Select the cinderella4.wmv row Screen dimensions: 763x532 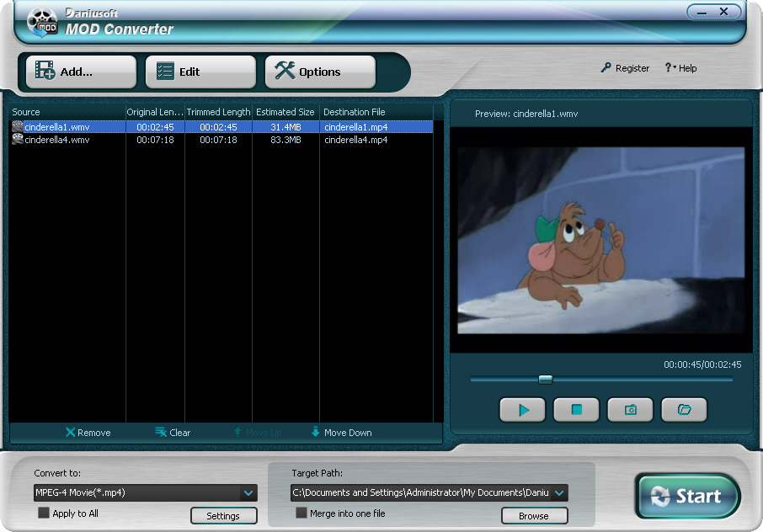pos(67,140)
